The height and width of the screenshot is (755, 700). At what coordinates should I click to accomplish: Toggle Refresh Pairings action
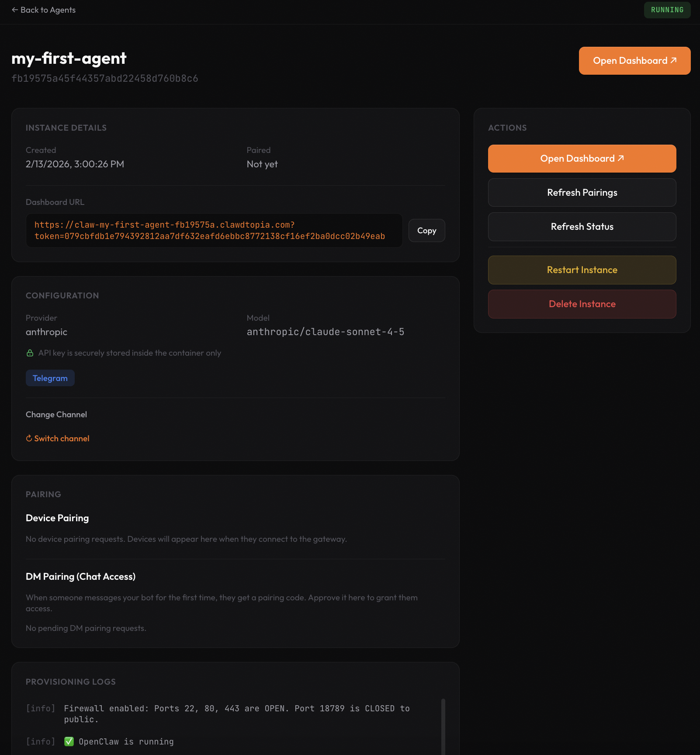click(582, 192)
